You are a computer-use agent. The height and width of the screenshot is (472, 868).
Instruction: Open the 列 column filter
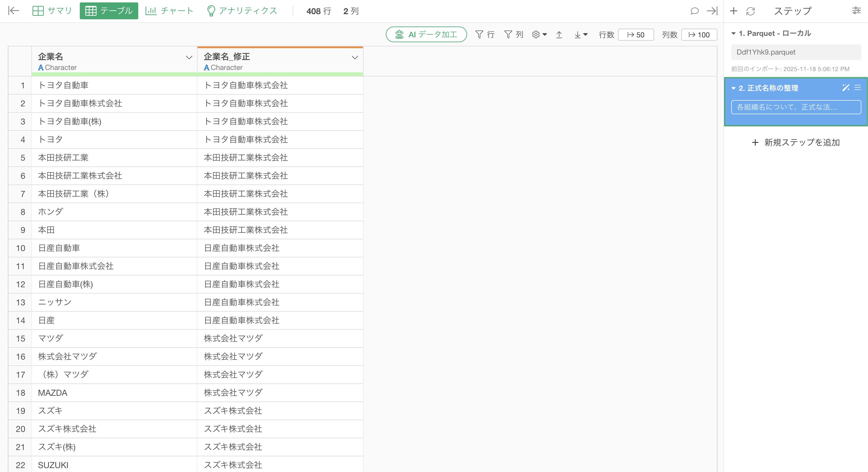click(514, 35)
